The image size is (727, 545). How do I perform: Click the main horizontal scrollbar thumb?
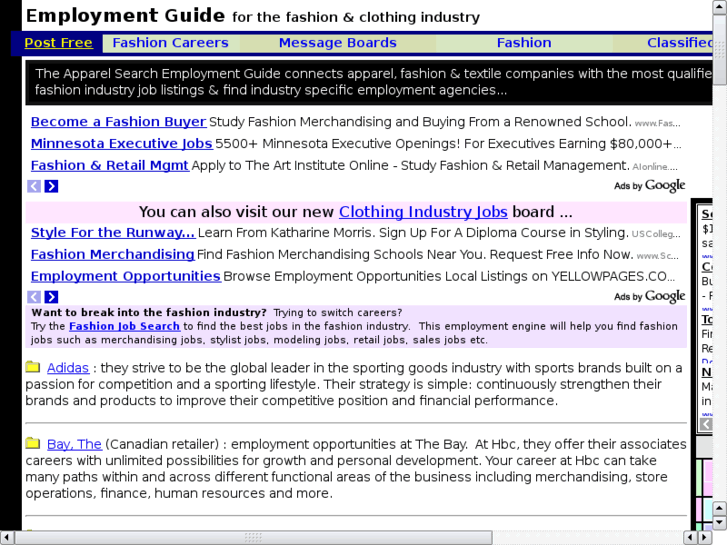click(x=253, y=538)
